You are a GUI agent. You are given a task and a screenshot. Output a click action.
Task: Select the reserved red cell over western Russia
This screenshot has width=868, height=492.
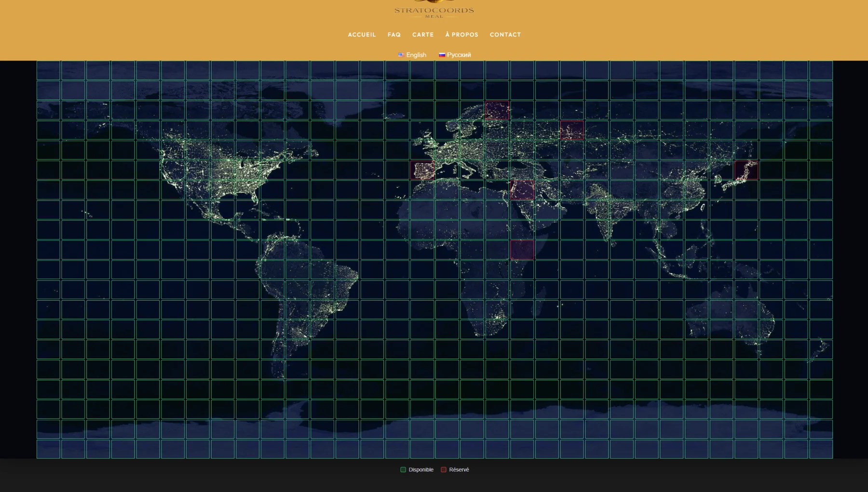572,130
